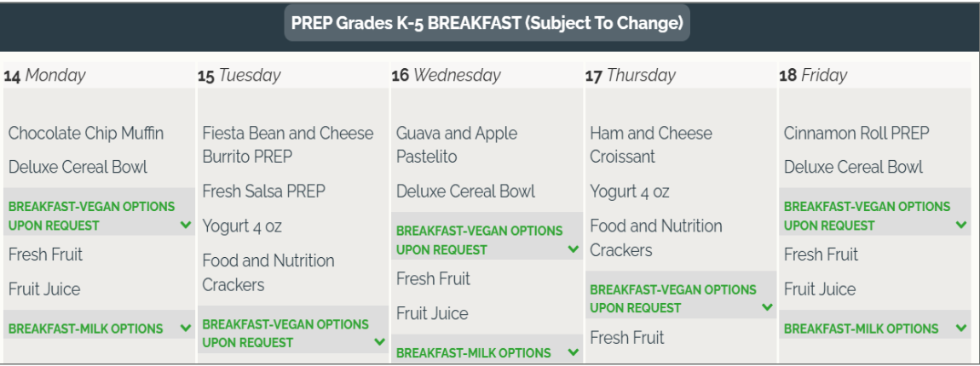The image size is (980, 366).
Task: Expand Wednesday's Breakfast-Vegan Options chevron
Action: tap(574, 249)
